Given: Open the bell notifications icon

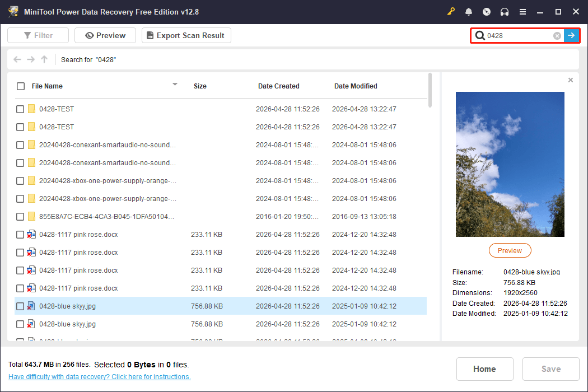Looking at the screenshot, I should [x=468, y=11].
